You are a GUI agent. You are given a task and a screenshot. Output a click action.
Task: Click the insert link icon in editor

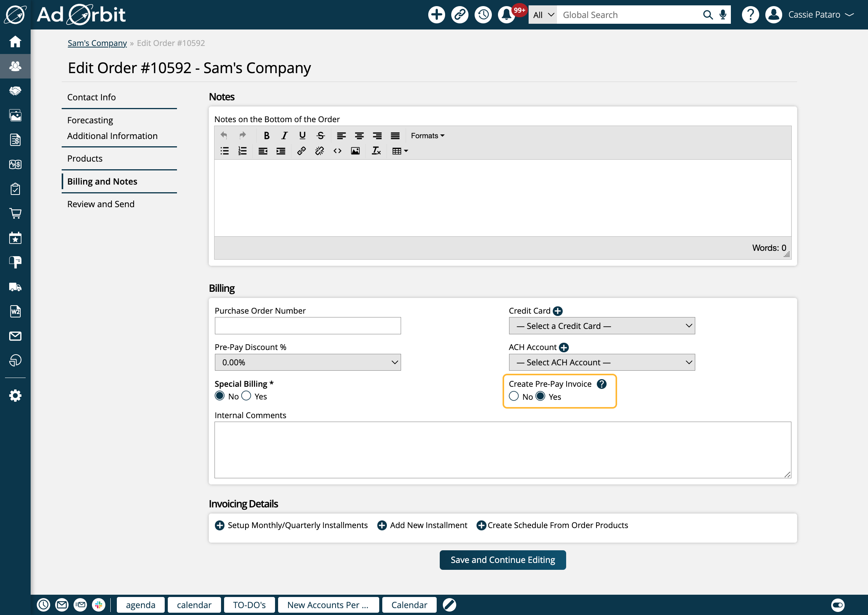point(301,151)
